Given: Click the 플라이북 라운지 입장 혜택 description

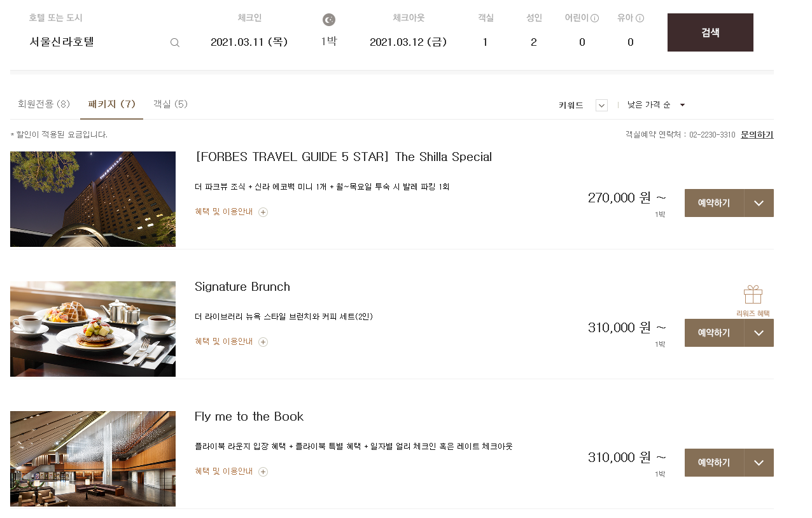Looking at the screenshot, I should pos(354,447).
